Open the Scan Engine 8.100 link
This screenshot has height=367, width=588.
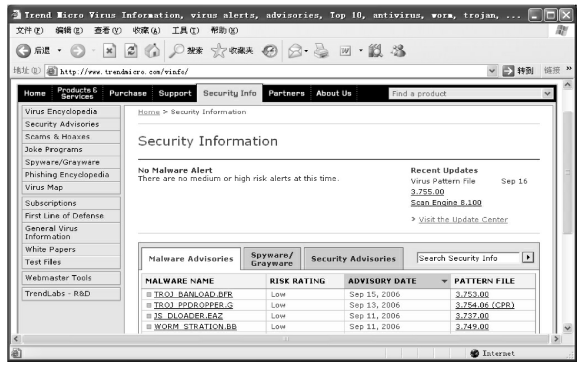coord(446,202)
